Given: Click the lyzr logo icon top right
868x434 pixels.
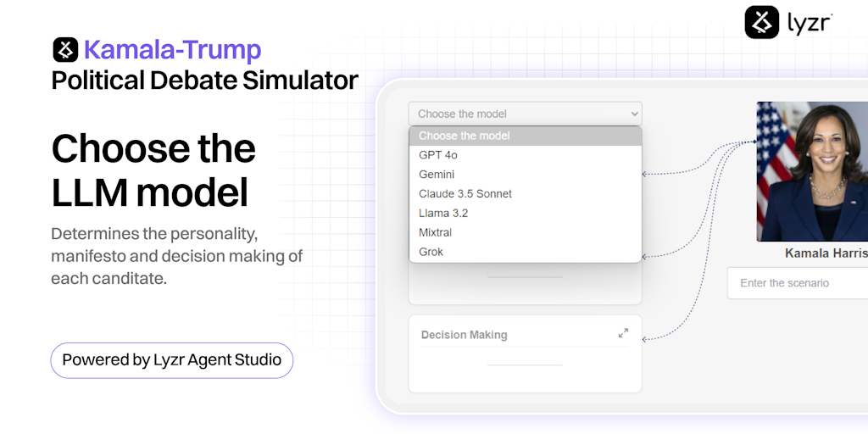Looking at the screenshot, I should point(762,22).
